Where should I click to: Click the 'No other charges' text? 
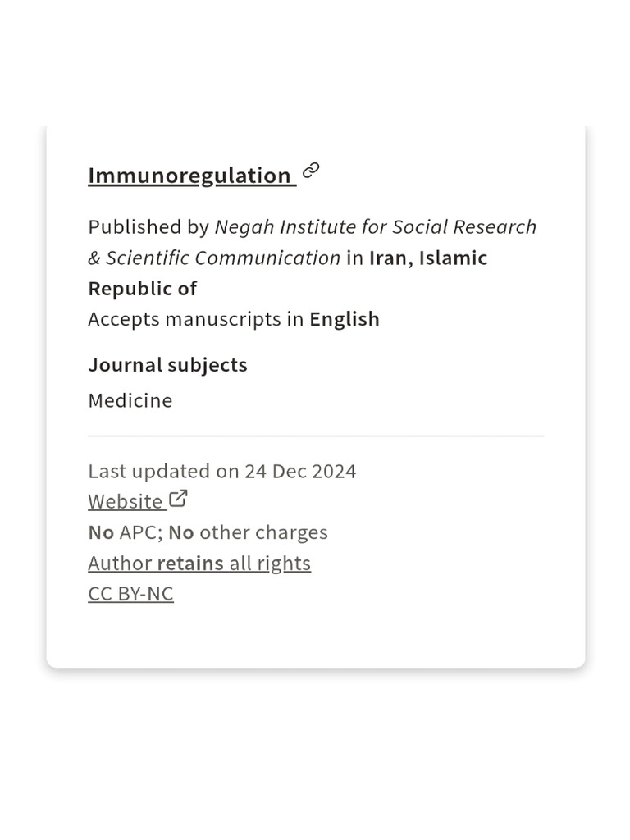(x=249, y=532)
